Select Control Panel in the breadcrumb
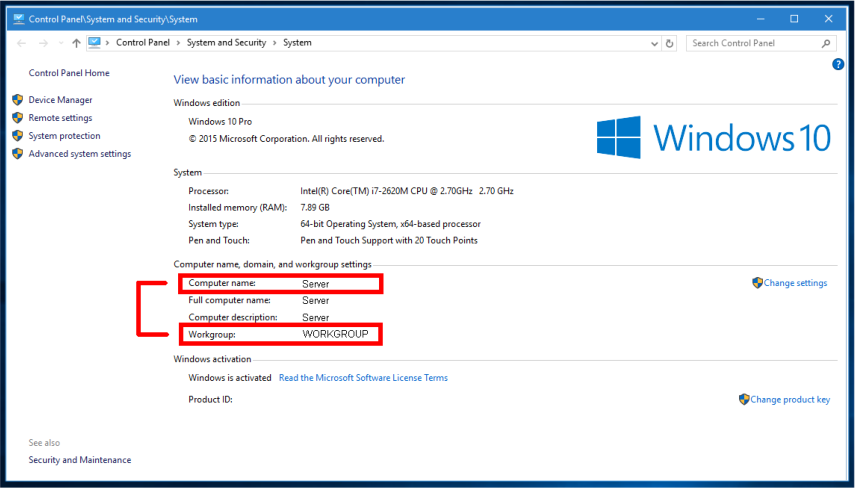Viewport: 855px width, 488px height. tap(143, 43)
